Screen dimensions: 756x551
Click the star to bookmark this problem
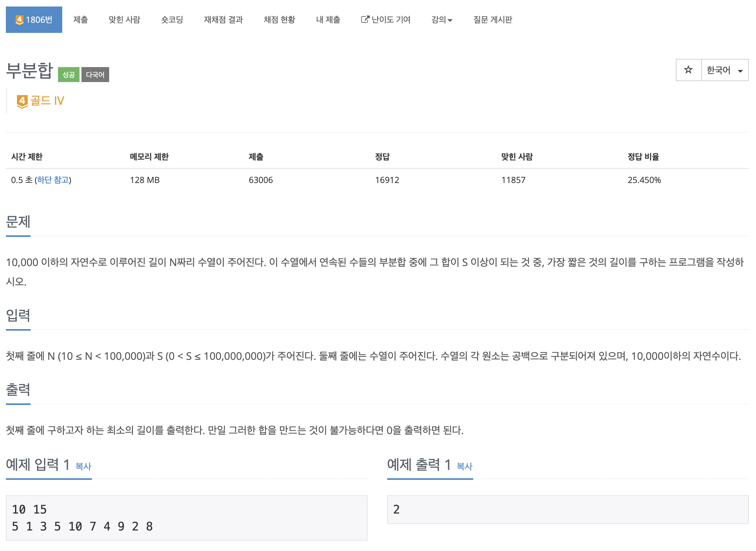click(x=688, y=70)
